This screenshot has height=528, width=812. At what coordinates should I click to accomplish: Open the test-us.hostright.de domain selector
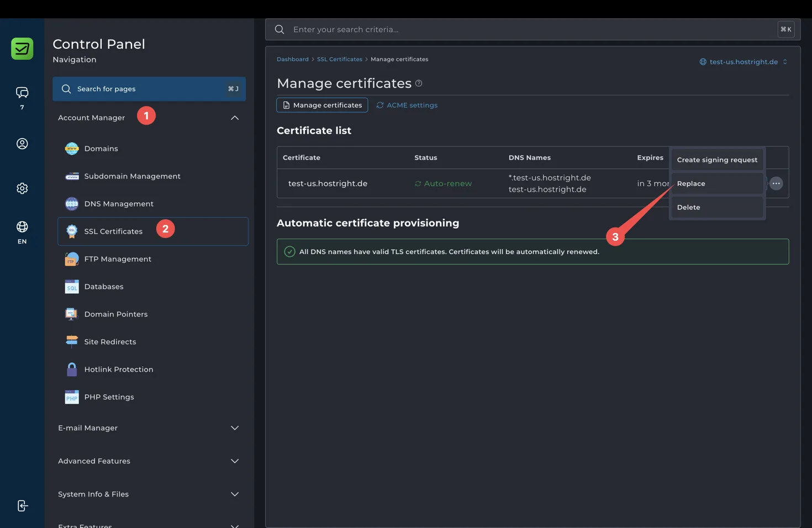pyautogui.click(x=744, y=62)
